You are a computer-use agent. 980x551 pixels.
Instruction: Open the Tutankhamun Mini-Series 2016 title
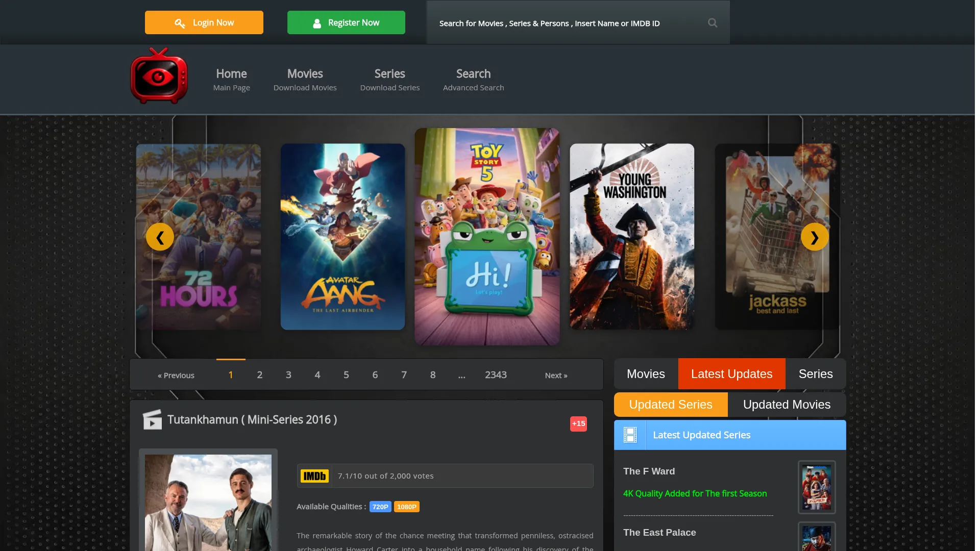click(x=252, y=420)
